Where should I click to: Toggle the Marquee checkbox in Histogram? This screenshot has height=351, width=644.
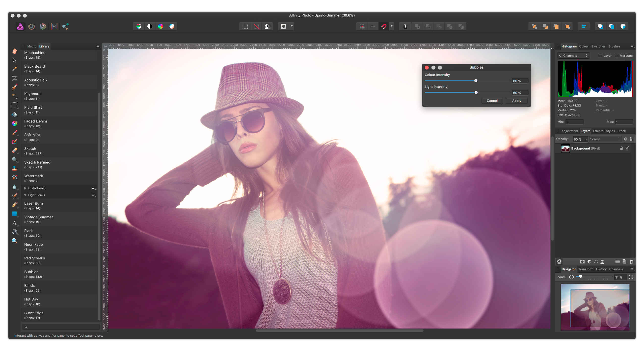pos(617,56)
